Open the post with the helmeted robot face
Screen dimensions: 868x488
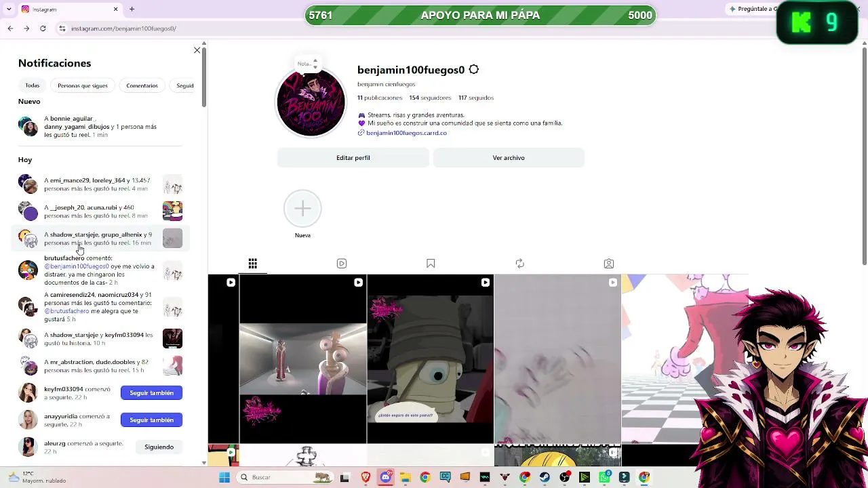[431, 359]
